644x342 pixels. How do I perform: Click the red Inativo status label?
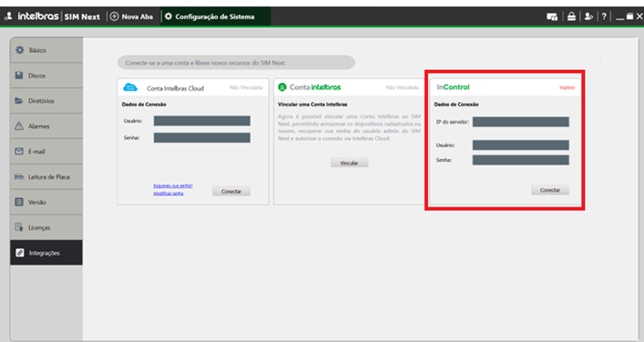(567, 87)
